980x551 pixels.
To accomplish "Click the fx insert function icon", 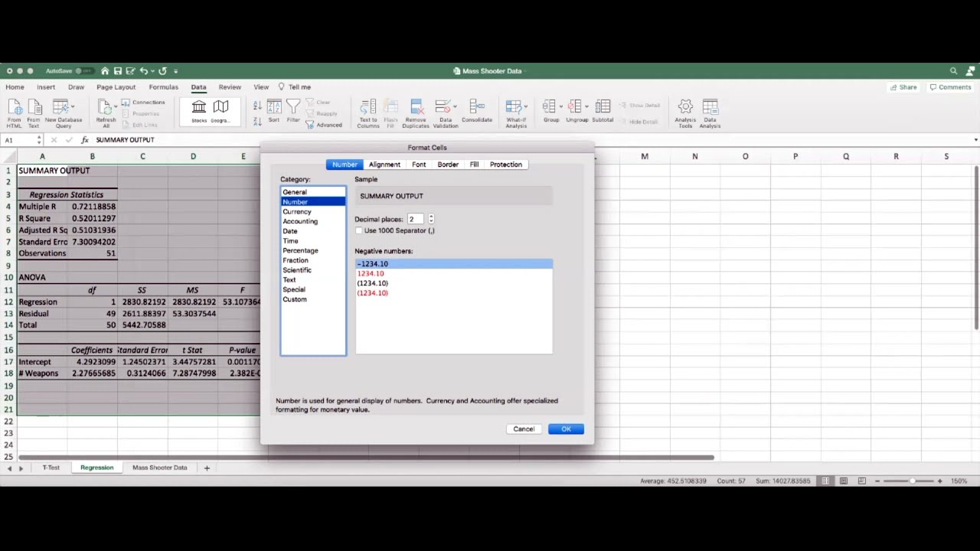I will click(85, 140).
